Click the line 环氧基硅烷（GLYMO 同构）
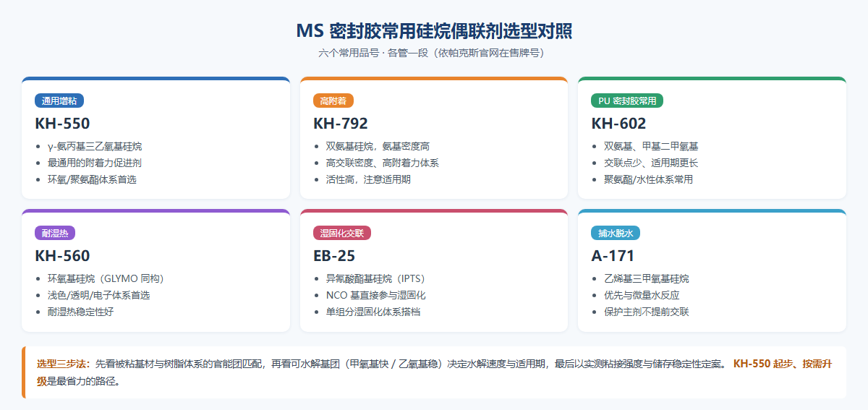Image resolution: width=868 pixels, height=410 pixels. pyautogui.click(x=106, y=278)
